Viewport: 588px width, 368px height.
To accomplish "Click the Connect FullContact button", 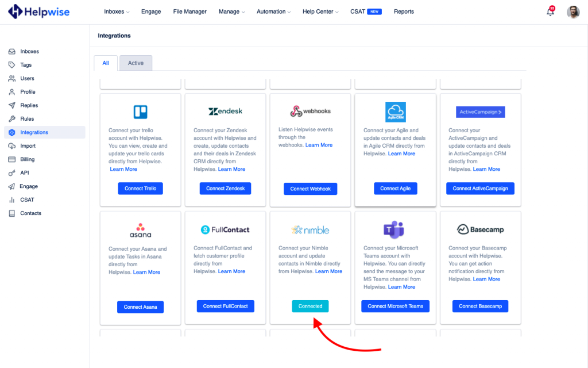I will click(x=225, y=306).
